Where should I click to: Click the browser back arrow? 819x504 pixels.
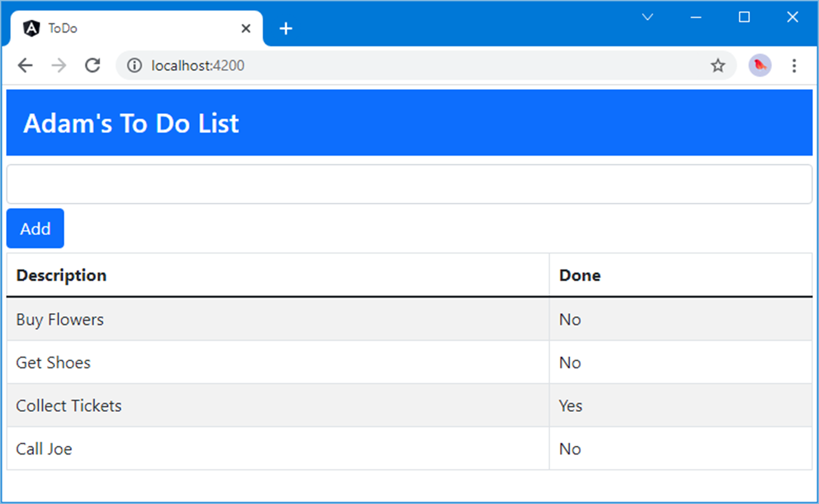pyautogui.click(x=25, y=65)
